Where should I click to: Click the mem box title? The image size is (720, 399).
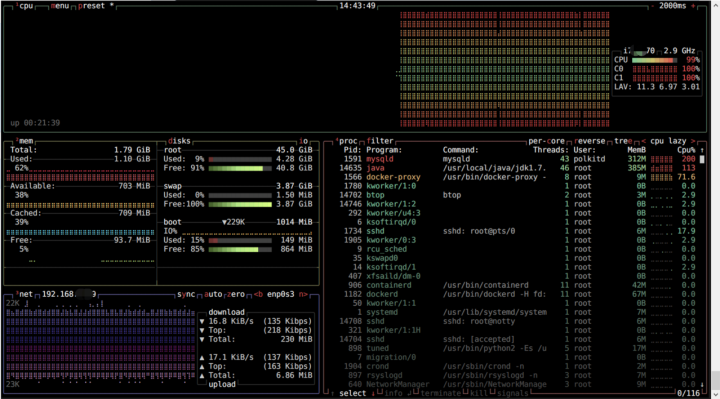[x=25, y=141]
